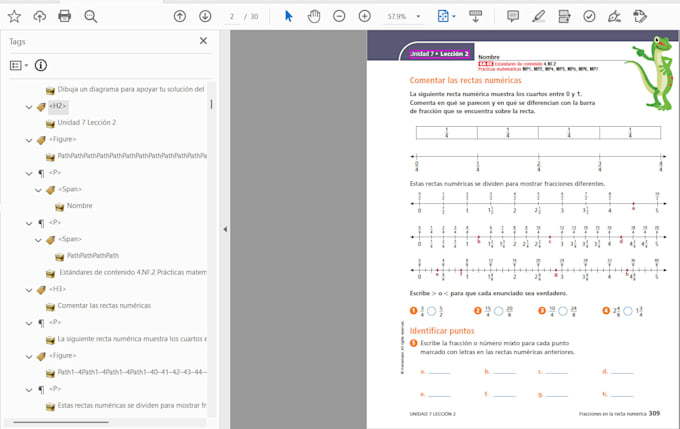Select the Unidad 7 Lección 2 content

pyautogui.click(x=87, y=123)
